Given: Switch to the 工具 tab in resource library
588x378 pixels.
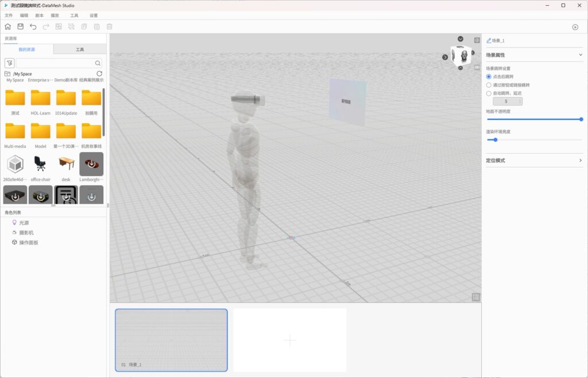Looking at the screenshot, I should (x=80, y=50).
